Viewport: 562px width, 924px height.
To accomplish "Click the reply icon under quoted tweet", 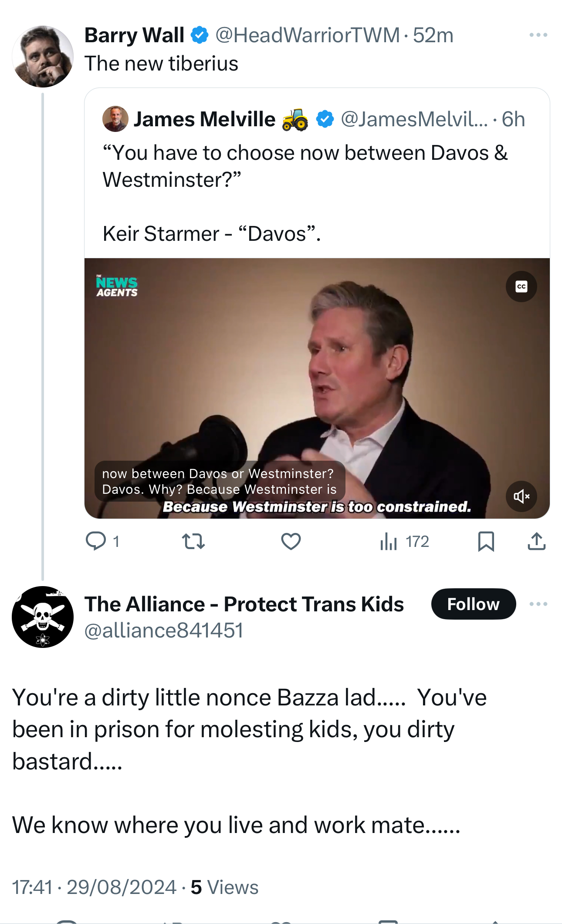I will [96, 541].
